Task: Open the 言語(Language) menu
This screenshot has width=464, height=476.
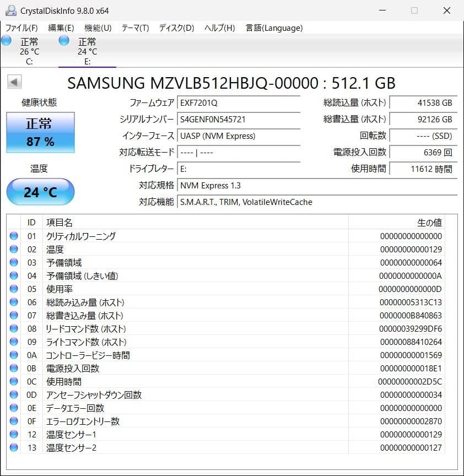Action: click(274, 28)
